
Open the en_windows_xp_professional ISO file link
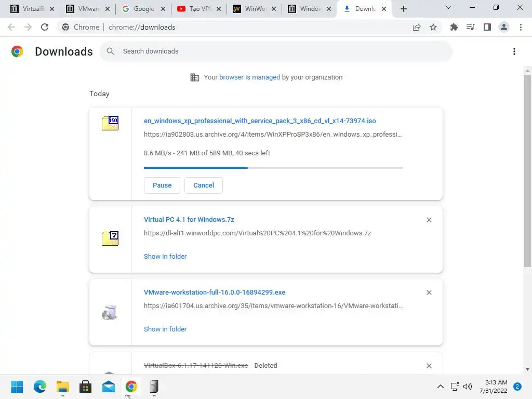point(260,121)
